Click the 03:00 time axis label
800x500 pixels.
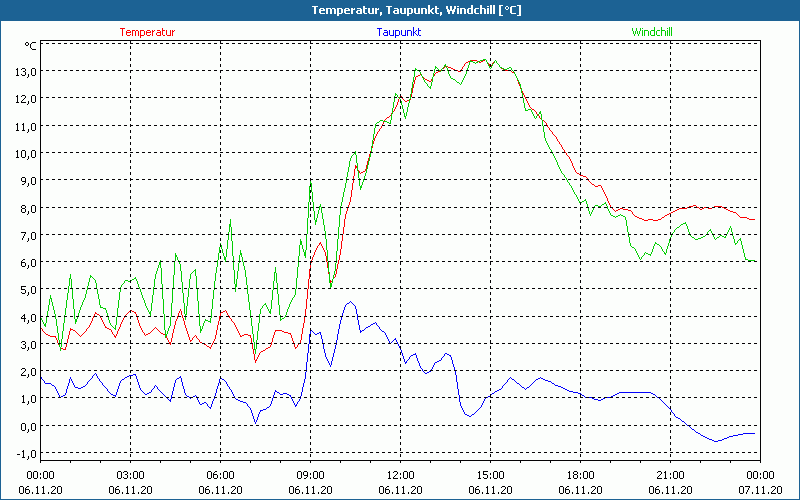[x=131, y=476]
